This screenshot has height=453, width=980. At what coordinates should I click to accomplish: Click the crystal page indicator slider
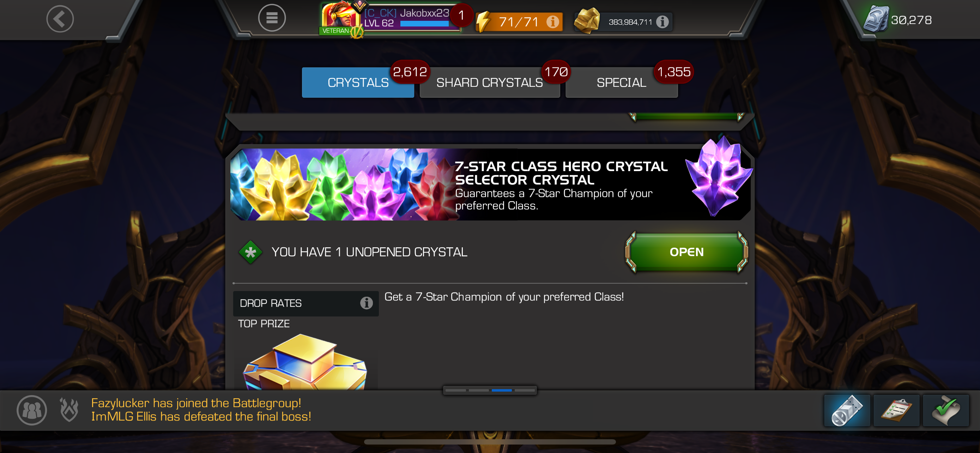[x=490, y=390]
